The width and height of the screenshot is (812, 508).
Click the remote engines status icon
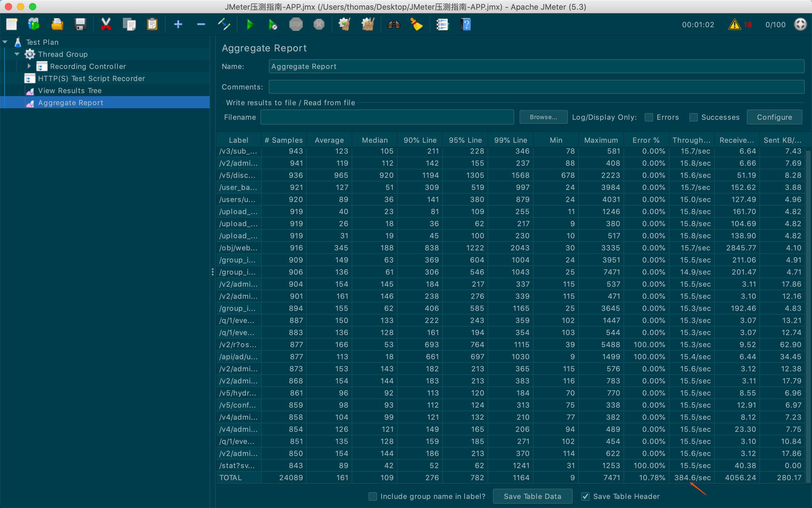click(x=800, y=24)
